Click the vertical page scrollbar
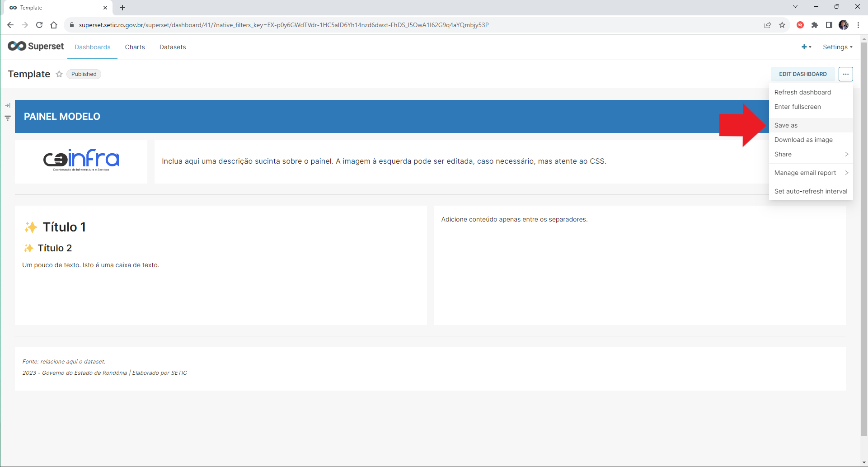Viewport: 868px width, 467px height. pyautogui.click(x=864, y=240)
